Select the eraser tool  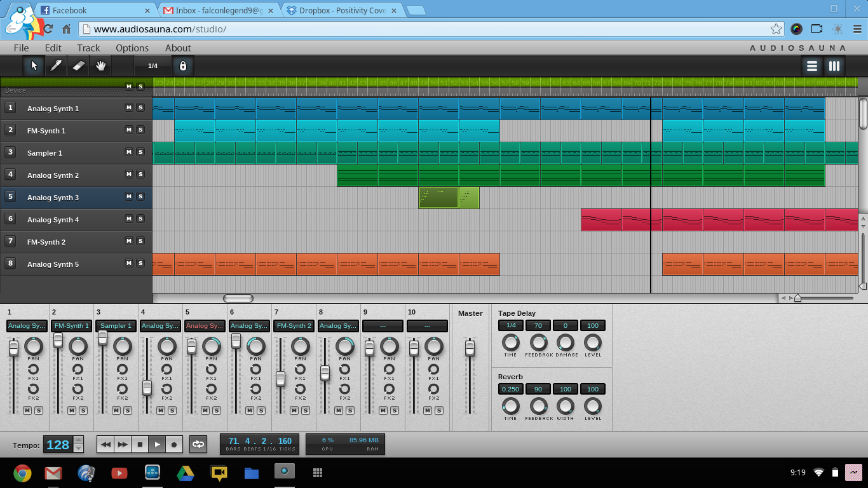tap(78, 65)
